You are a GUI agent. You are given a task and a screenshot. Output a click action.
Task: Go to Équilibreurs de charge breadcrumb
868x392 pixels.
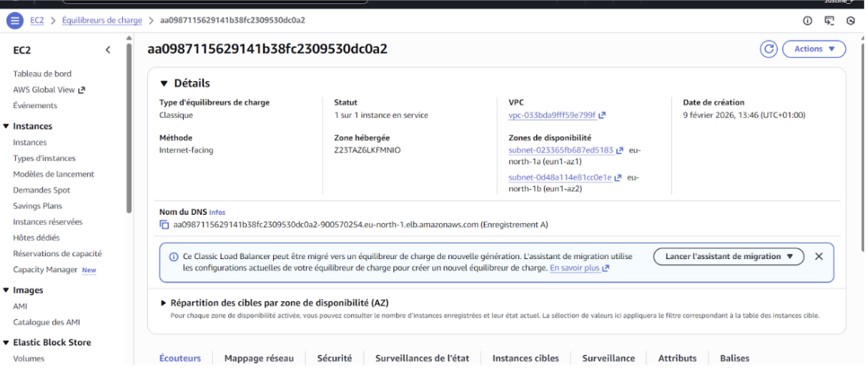tap(102, 20)
